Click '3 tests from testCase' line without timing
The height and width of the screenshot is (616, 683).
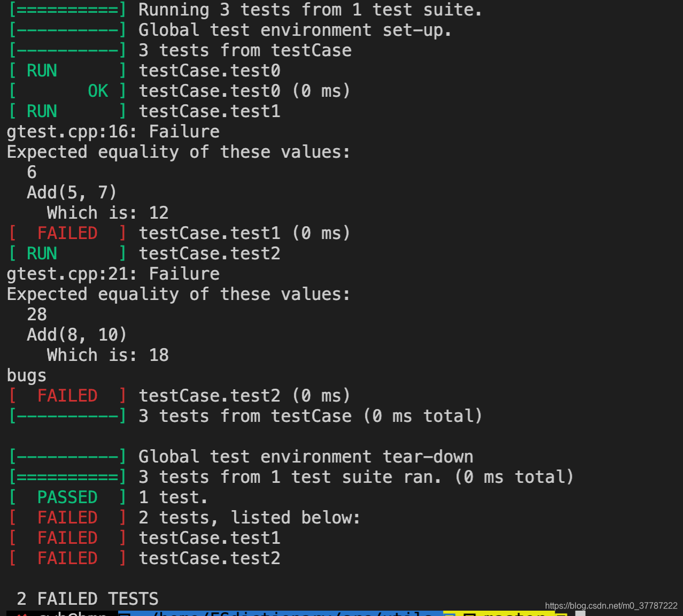(x=245, y=51)
